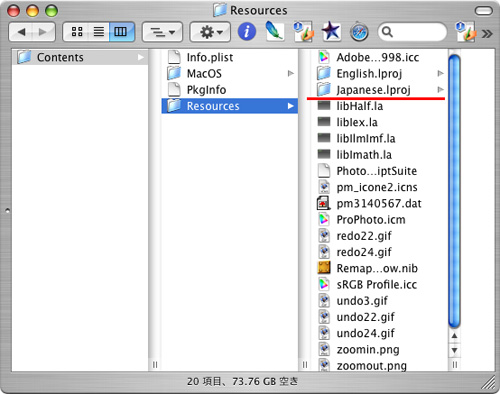Select the Japanese.lproj folder
500x394 pixels.
pos(380,90)
